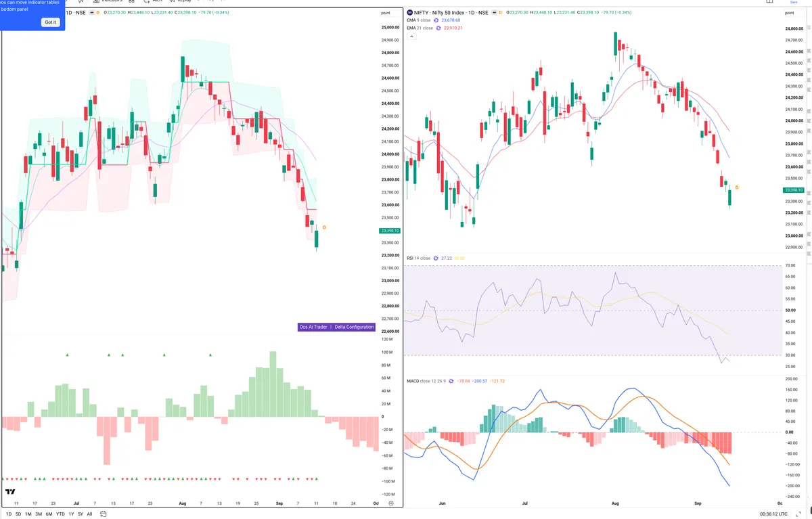
Task: Select the 5D time range
Action: pos(18,514)
